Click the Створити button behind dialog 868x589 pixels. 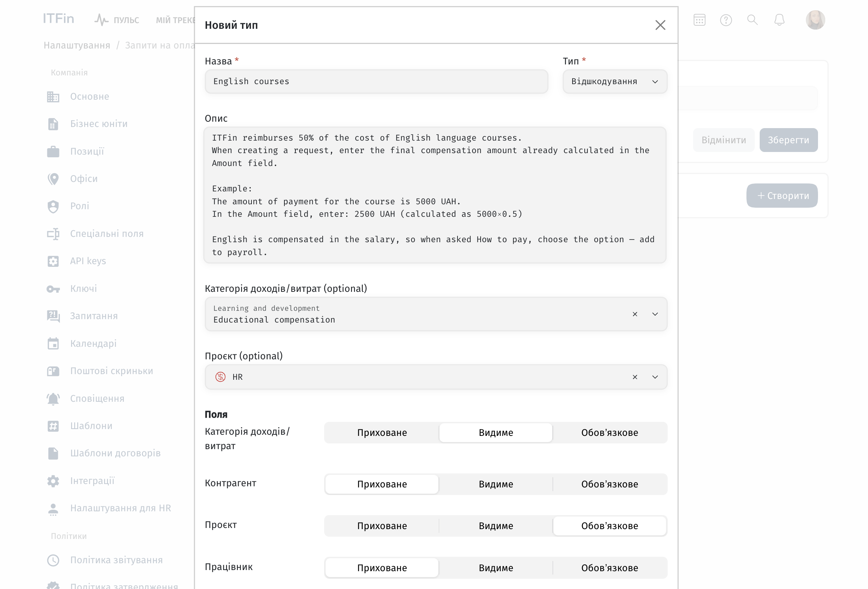click(x=782, y=196)
